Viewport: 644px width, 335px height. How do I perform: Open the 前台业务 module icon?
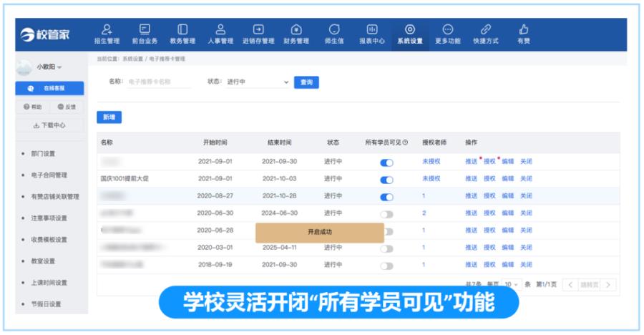tap(145, 29)
